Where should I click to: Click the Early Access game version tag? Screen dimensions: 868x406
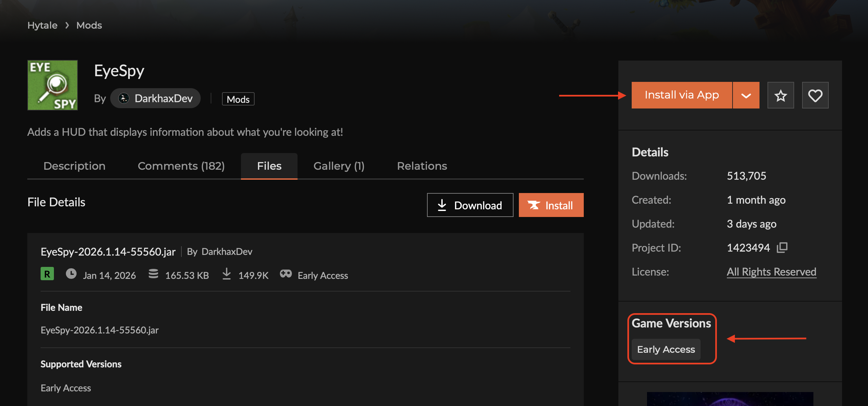[666, 349]
